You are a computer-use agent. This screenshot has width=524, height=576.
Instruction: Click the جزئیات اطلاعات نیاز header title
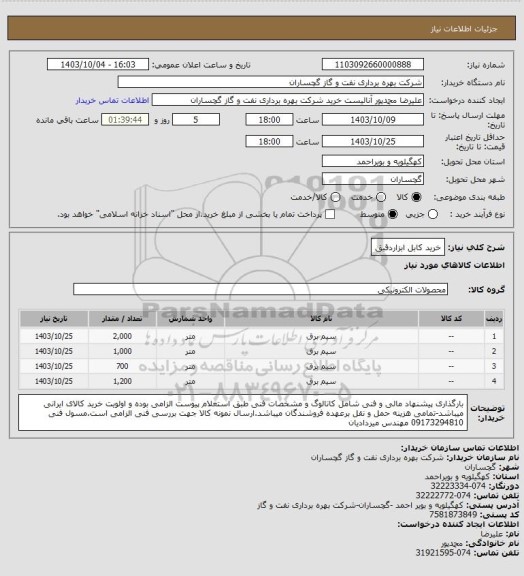point(464,29)
